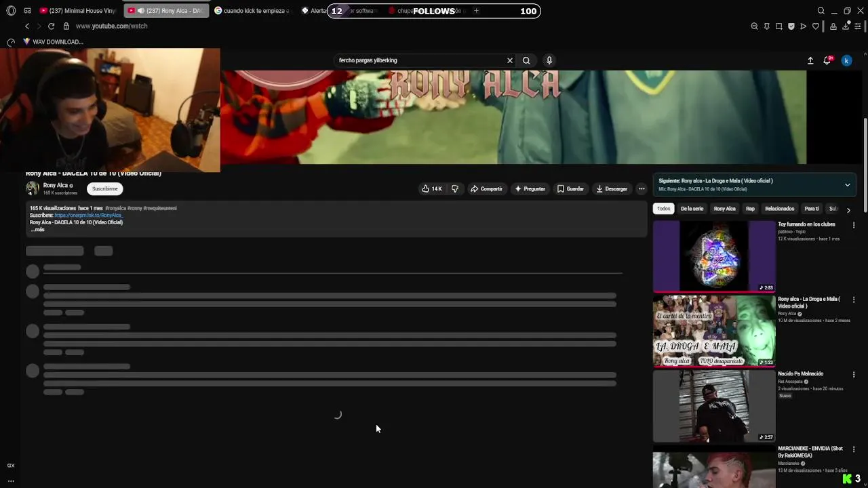
Task: Save the video with Guardar button
Action: click(570, 189)
